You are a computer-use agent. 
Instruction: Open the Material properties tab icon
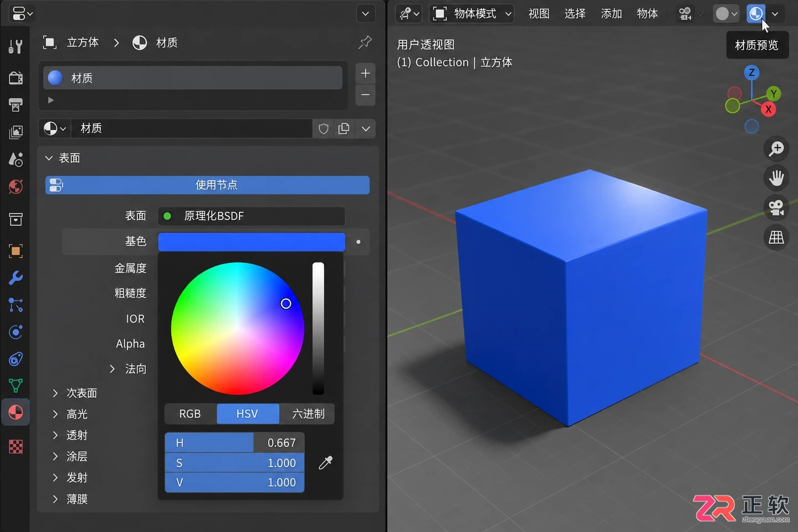pyautogui.click(x=16, y=413)
